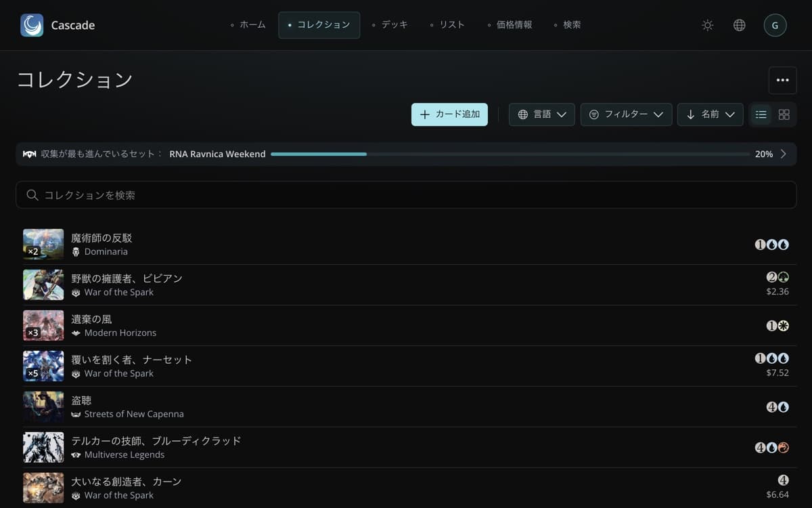
Task: Open the フィルター filter dropdown
Action: pyautogui.click(x=626, y=114)
